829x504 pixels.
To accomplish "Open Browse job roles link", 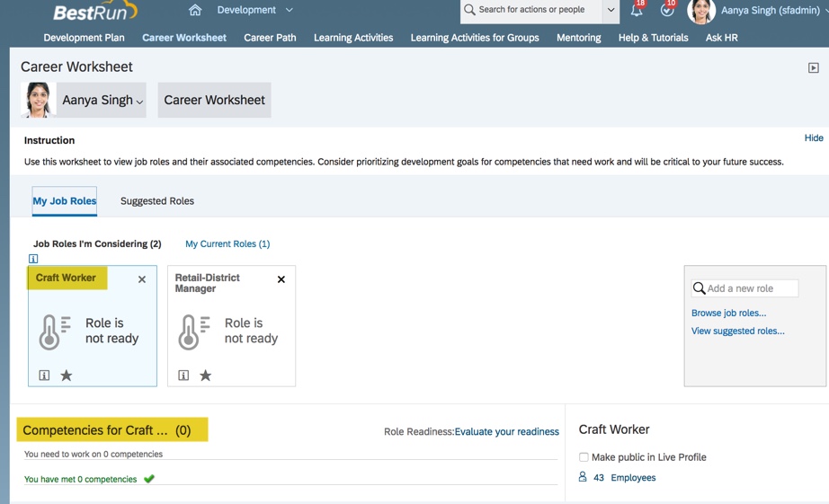I will 728,314.
